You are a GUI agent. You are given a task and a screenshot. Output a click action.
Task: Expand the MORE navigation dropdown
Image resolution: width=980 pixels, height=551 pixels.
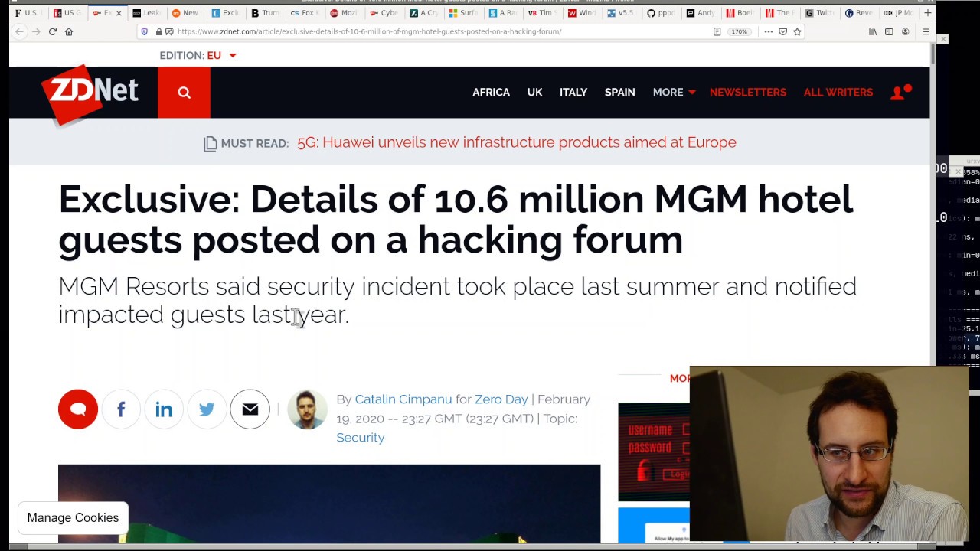coord(674,92)
